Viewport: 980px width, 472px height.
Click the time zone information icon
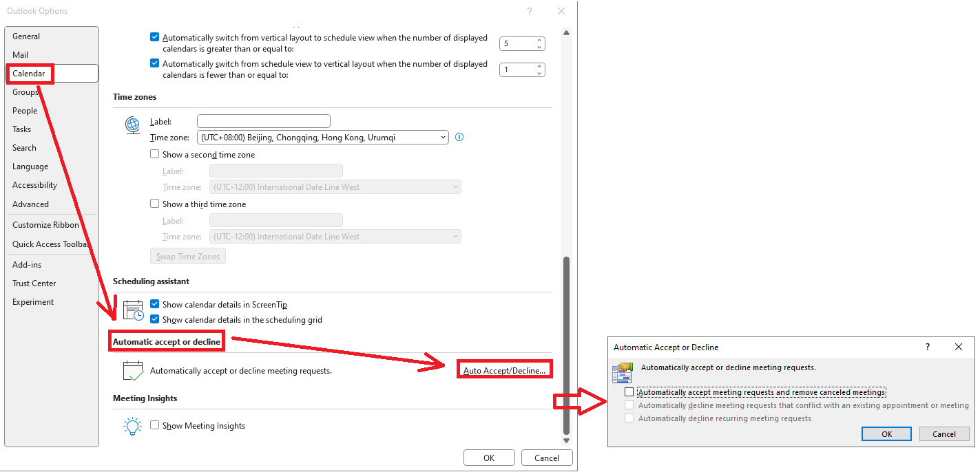(459, 137)
